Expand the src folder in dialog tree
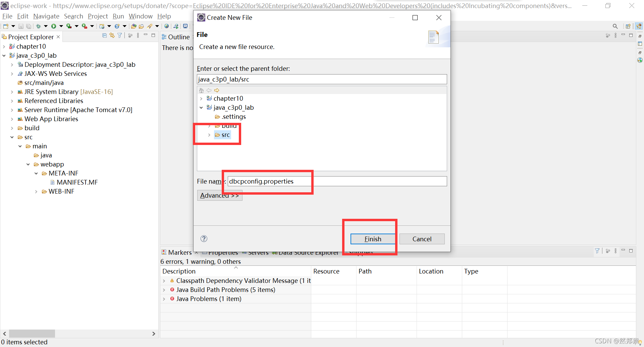Viewport: 644px width, 347px height. [x=209, y=135]
